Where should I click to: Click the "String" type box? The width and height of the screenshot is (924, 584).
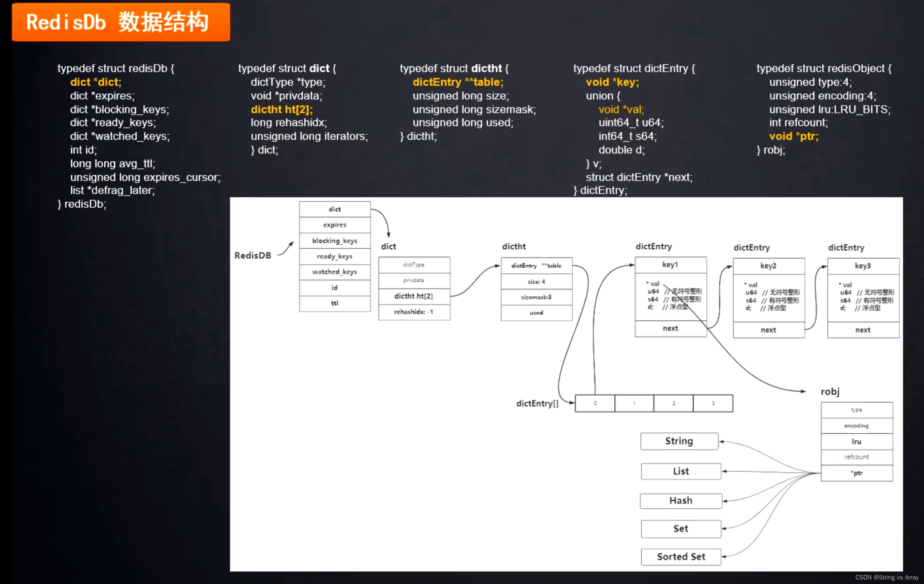pyautogui.click(x=679, y=441)
